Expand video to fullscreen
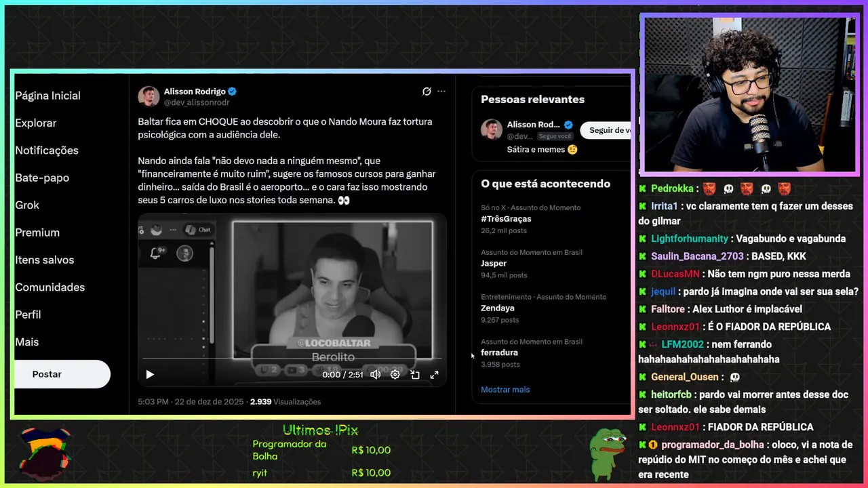Image resolution: width=868 pixels, height=488 pixels. pyautogui.click(x=434, y=374)
